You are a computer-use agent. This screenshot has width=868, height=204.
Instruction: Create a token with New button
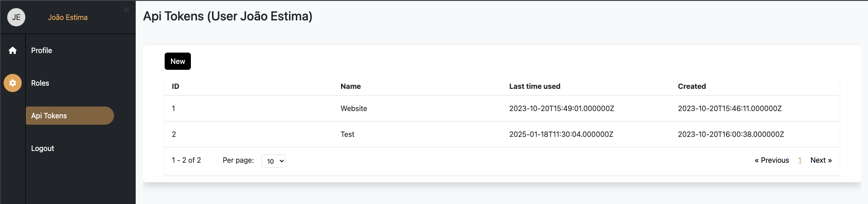[178, 61]
